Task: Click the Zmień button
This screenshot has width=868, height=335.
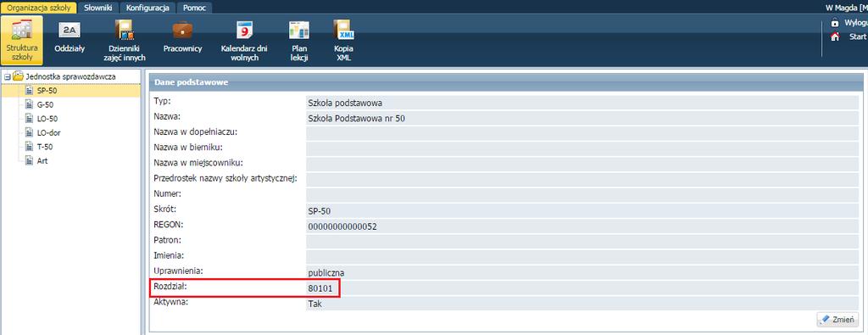Action: [x=837, y=320]
